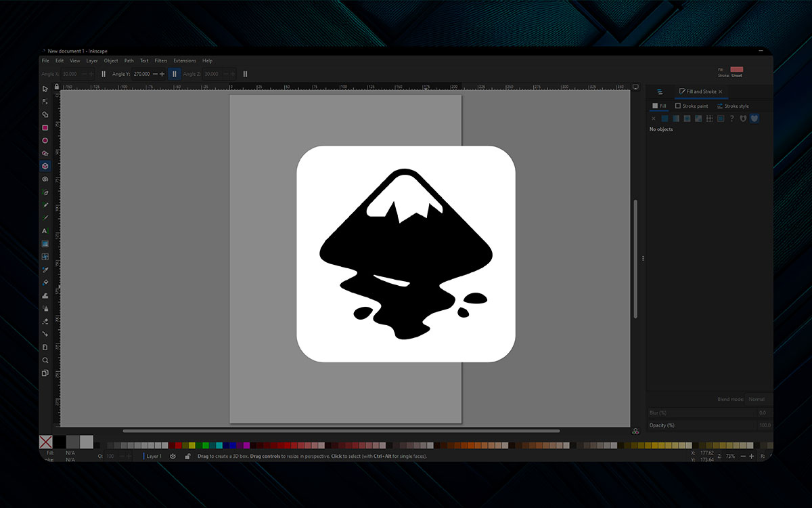Viewport: 812px width, 508px height.
Task: Choose Pattern fill type
Action: [709, 119]
